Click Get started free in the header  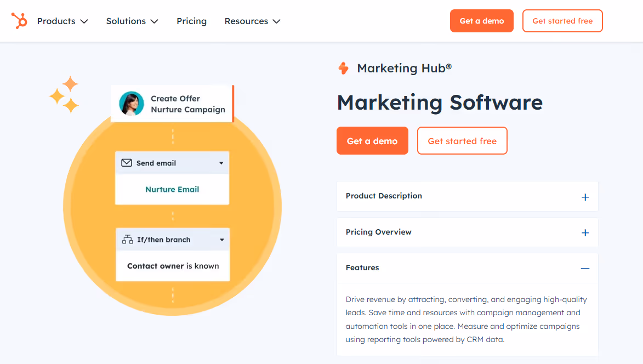point(562,21)
